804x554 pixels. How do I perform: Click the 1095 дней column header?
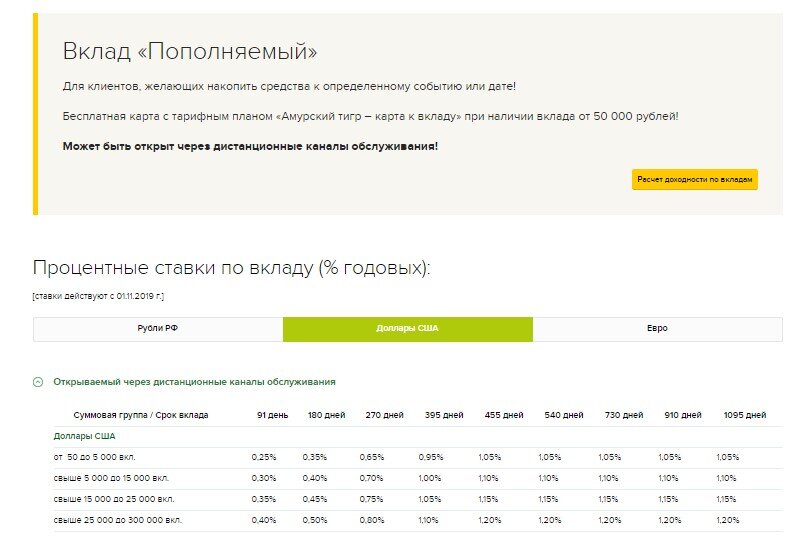745,415
